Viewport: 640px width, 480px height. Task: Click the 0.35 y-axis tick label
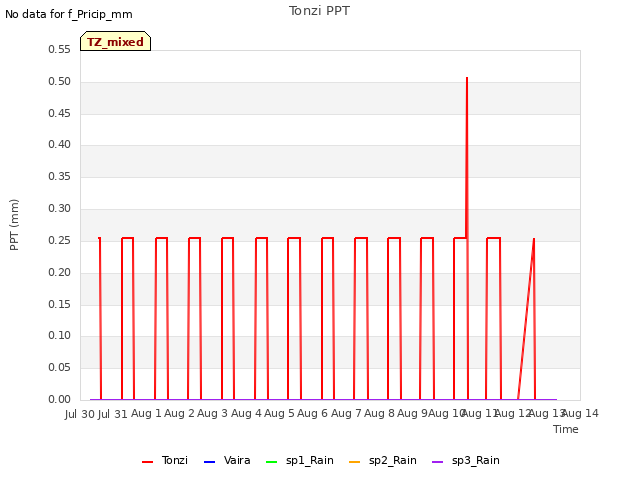pyautogui.click(x=60, y=176)
